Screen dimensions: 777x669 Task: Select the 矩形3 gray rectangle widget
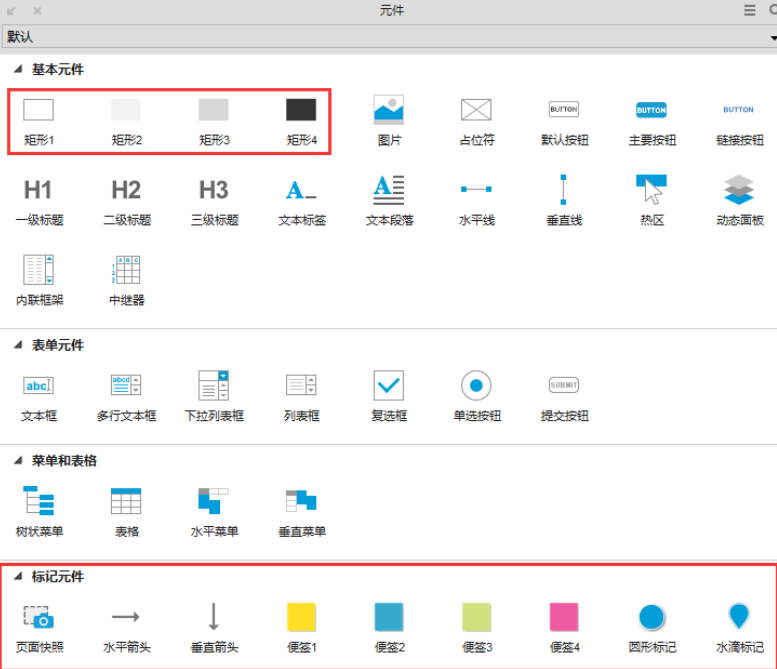214,121
